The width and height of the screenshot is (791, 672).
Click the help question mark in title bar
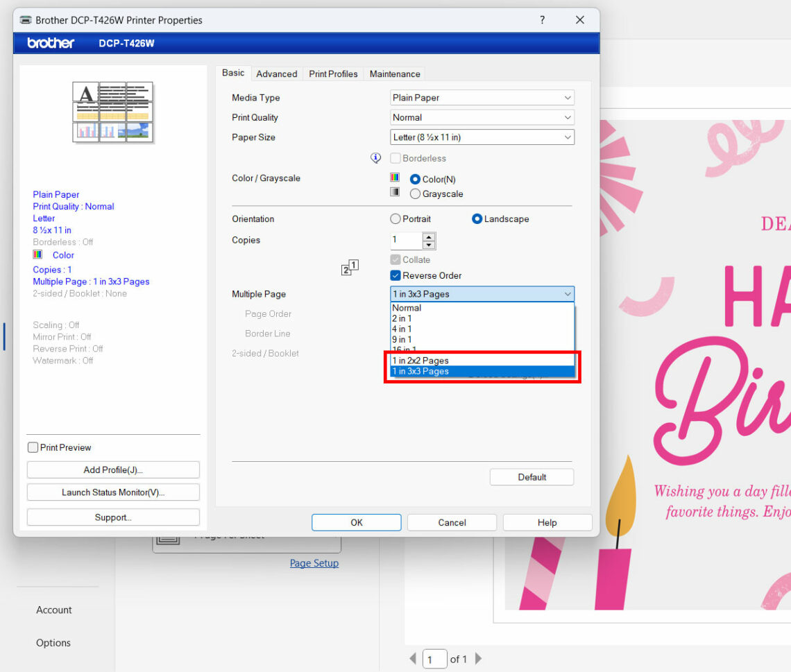542,20
